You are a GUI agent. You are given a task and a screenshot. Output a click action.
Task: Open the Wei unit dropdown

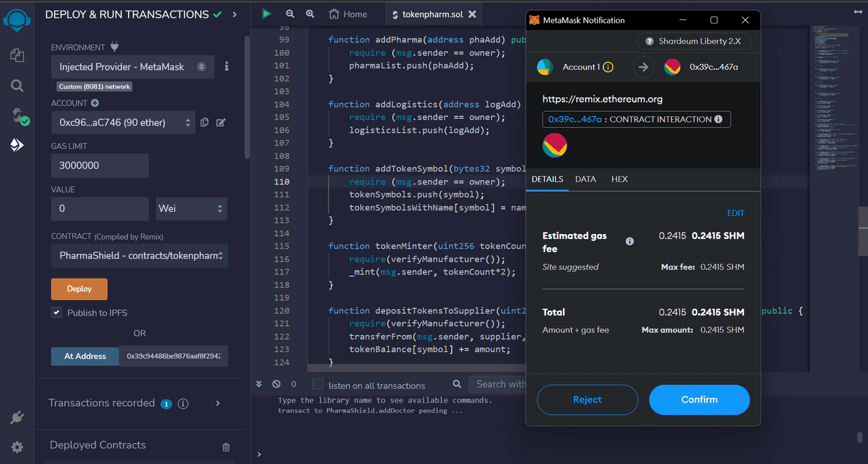(192, 208)
